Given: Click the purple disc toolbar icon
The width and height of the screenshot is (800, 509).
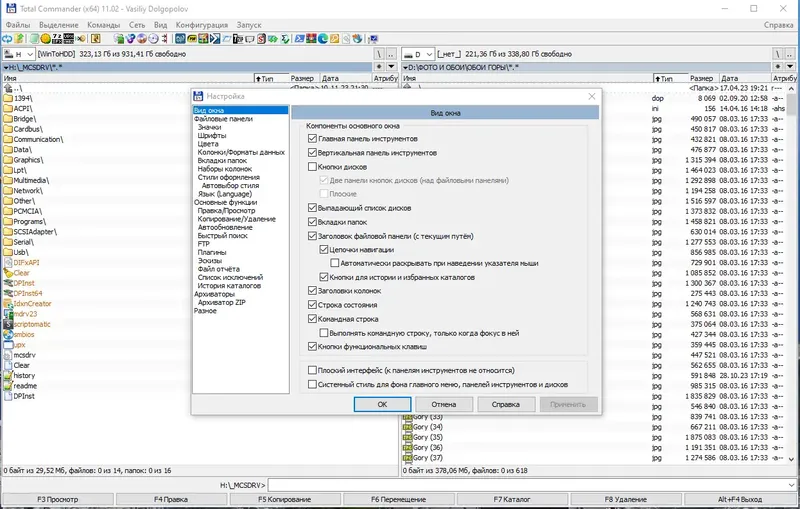Looking at the screenshot, I should click(x=141, y=38).
